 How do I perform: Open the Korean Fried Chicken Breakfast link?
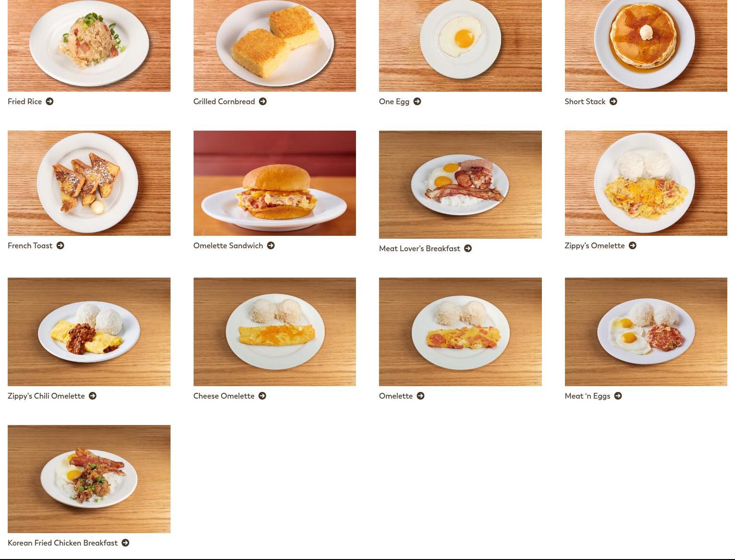pyautogui.click(x=62, y=543)
